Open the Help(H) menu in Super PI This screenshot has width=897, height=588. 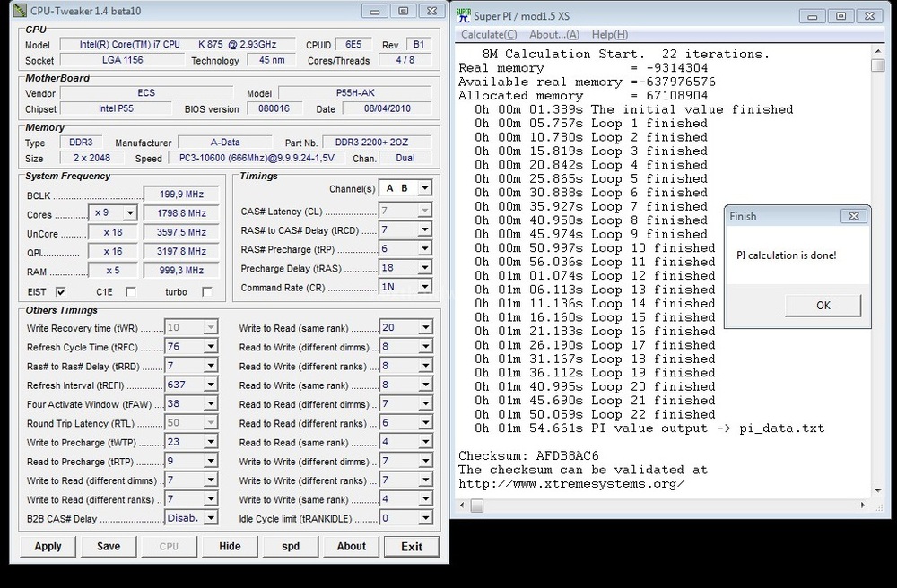(x=609, y=35)
